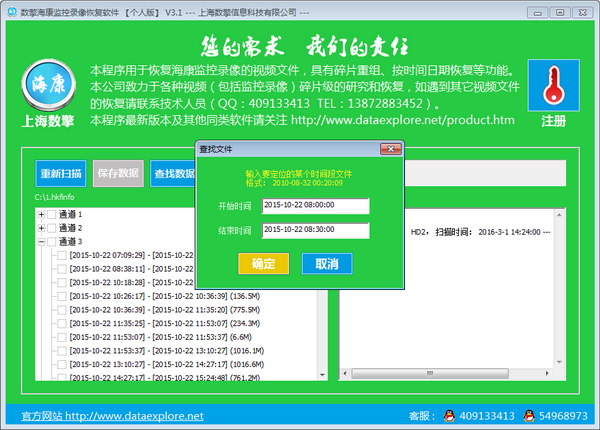Click the red key register icon
This screenshot has height=430, width=600.
point(553,85)
